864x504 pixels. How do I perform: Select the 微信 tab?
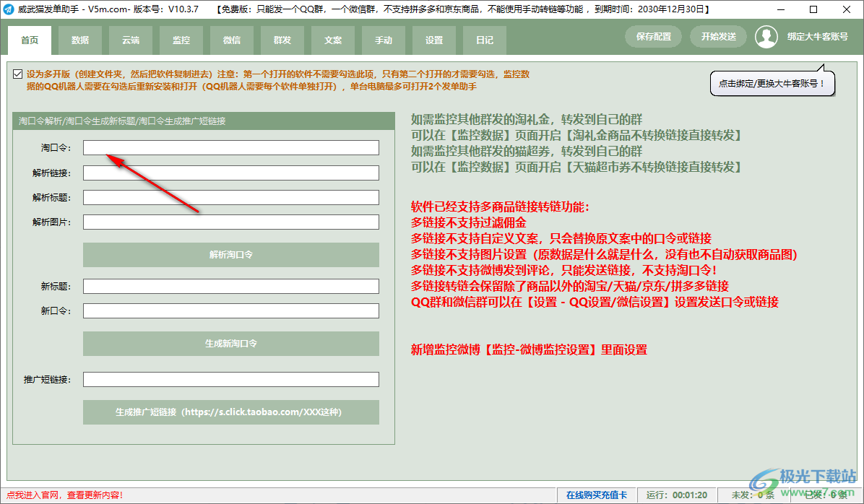point(232,40)
